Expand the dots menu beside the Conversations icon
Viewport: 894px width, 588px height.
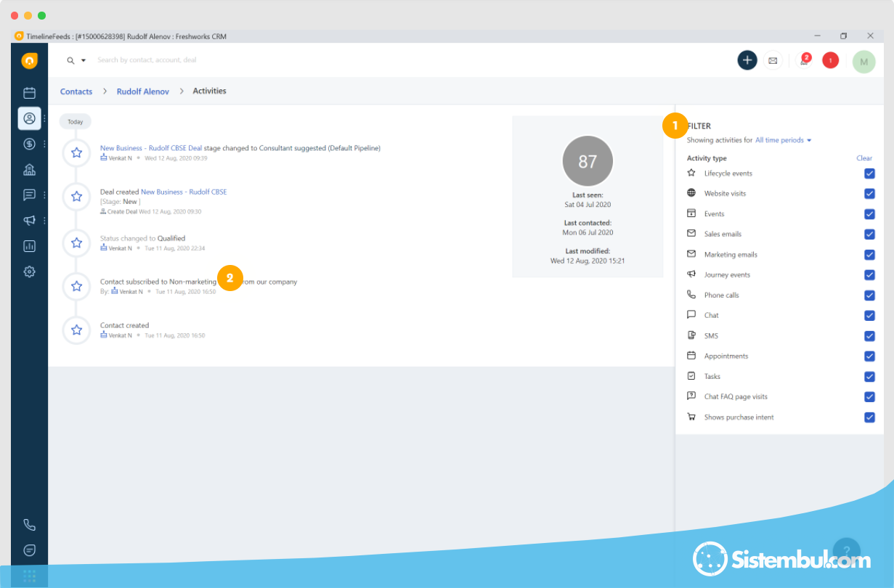(44, 195)
